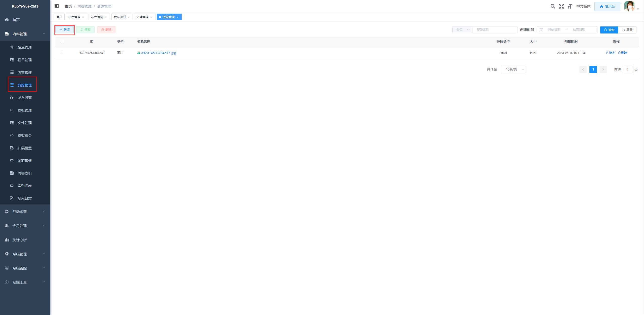Select all rows with header checkbox
The width and height of the screenshot is (644, 315).
pos(62,42)
